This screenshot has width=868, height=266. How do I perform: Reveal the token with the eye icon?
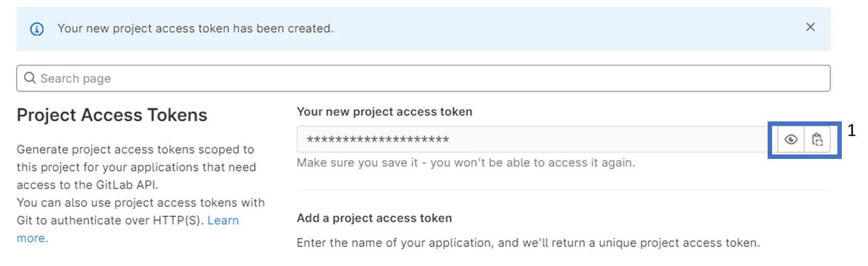[791, 140]
